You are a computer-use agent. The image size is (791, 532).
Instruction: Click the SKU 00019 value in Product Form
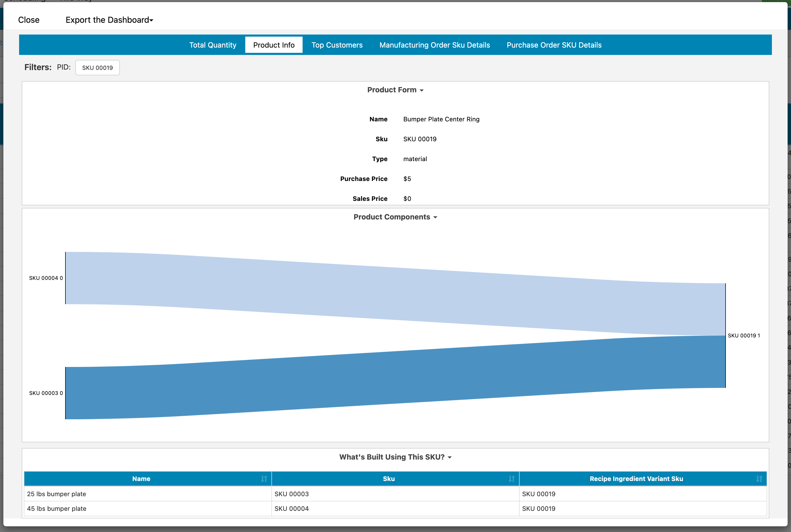(420, 139)
